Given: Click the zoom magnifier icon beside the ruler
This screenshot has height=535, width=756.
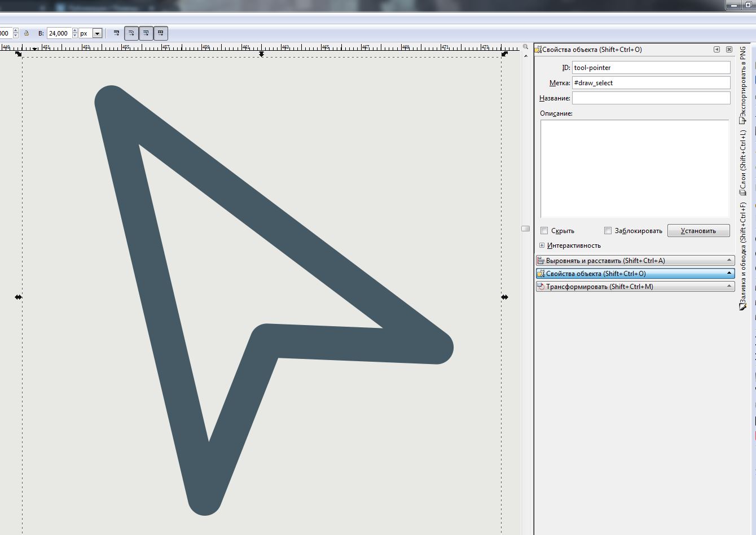Looking at the screenshot, I should coord(526,47).
